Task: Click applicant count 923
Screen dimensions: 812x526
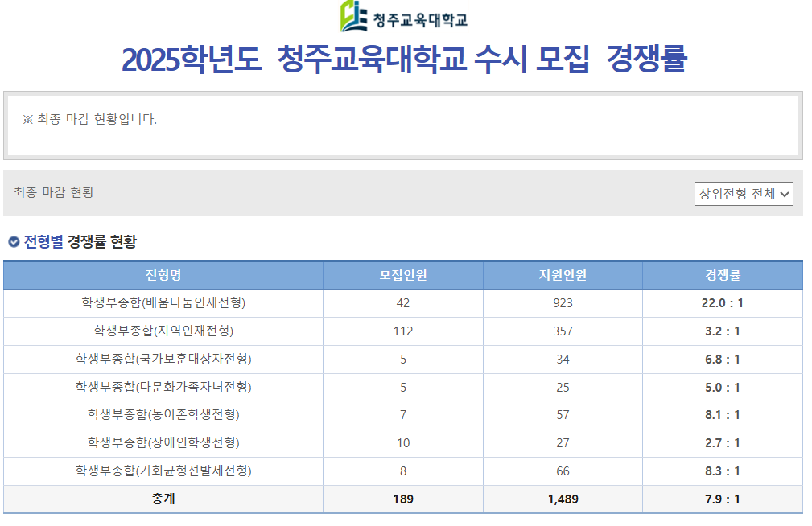Action: coord(563,303)
